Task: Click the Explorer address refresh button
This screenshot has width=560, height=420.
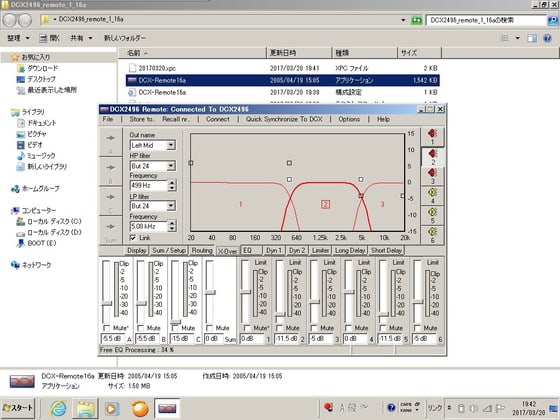Action: pos(417,20)
